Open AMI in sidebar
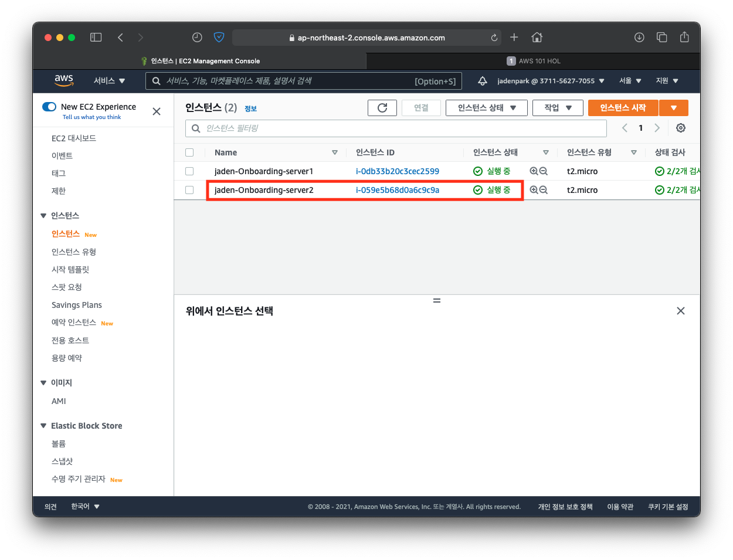The image size is (733, 560). [59, 401]
